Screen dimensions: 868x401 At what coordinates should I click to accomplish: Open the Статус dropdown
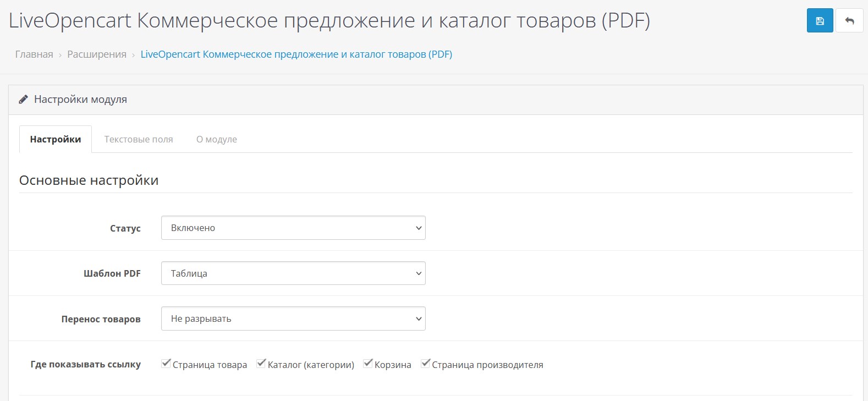(x=293, y=228)
